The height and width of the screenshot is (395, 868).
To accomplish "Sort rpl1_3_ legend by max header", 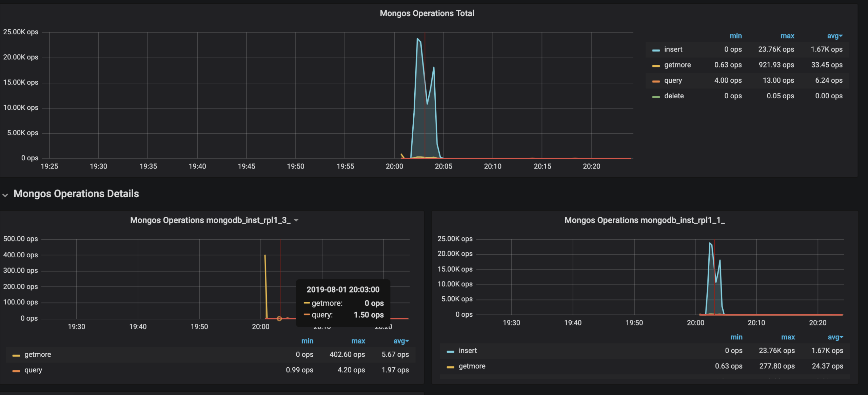I will 358,341.
